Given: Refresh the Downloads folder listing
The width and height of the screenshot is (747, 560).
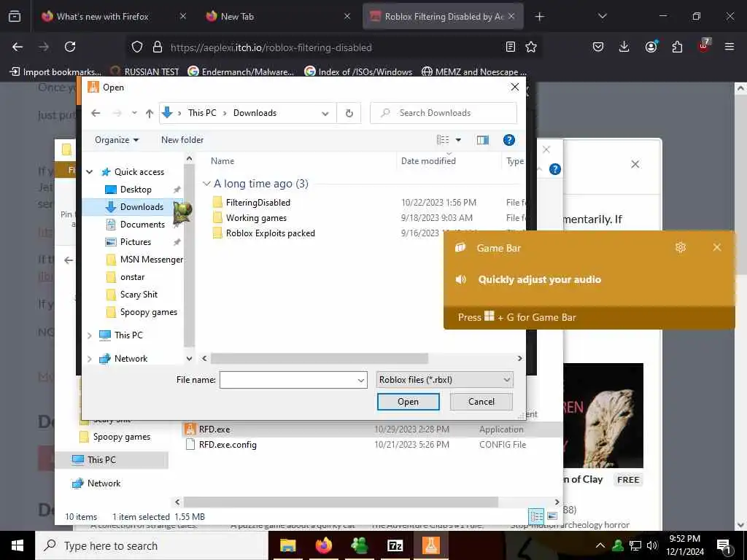Looking at the screenshot, I should pos(349,113).
